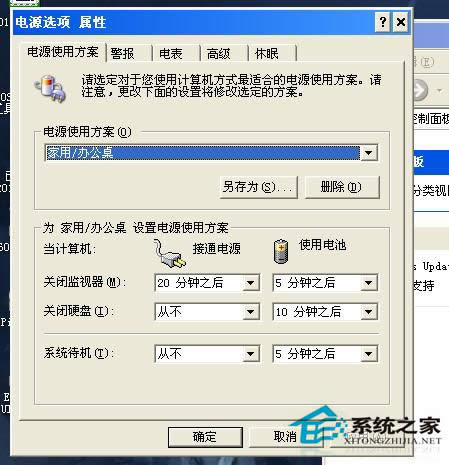Expand battery 系统待机 5 分钟 dropdown

coord(369,354)
